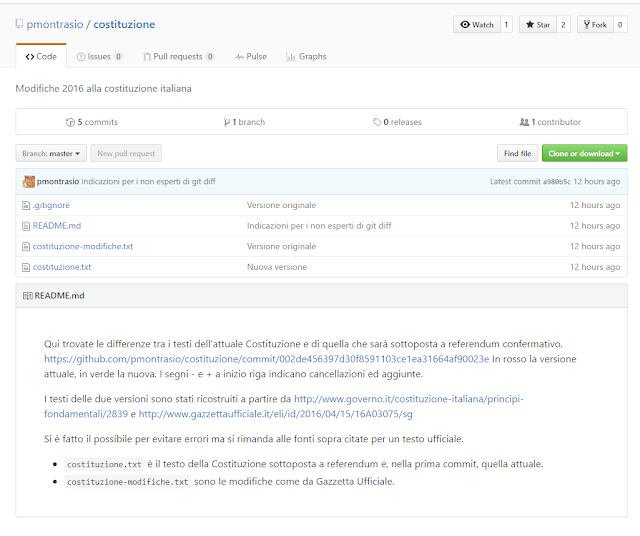View the 0 releases page
640x536 pixels.
point(397,122)
